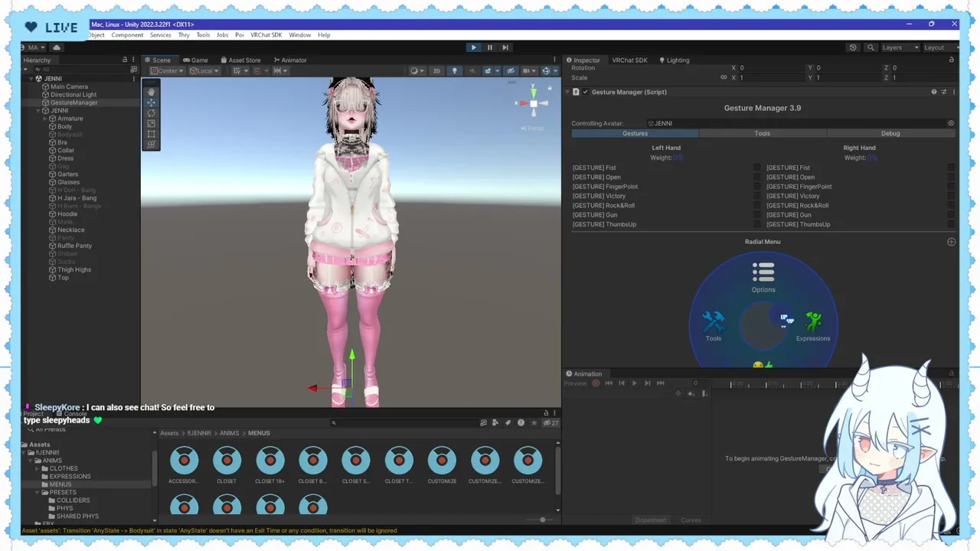Open the VRChat SDK menu
Viewport: 980px width, 551px height.
coord(266,35)
